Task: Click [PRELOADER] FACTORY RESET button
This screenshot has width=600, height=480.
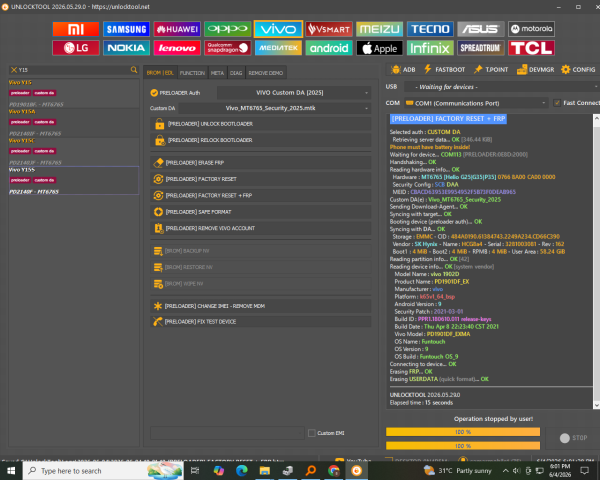Action: (261, 179)
